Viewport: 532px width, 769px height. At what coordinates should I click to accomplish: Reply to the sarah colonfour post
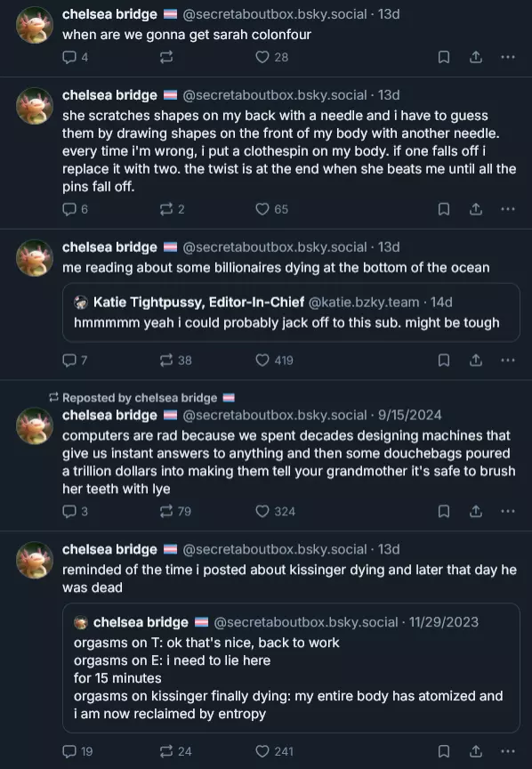[x=75, y=57]
